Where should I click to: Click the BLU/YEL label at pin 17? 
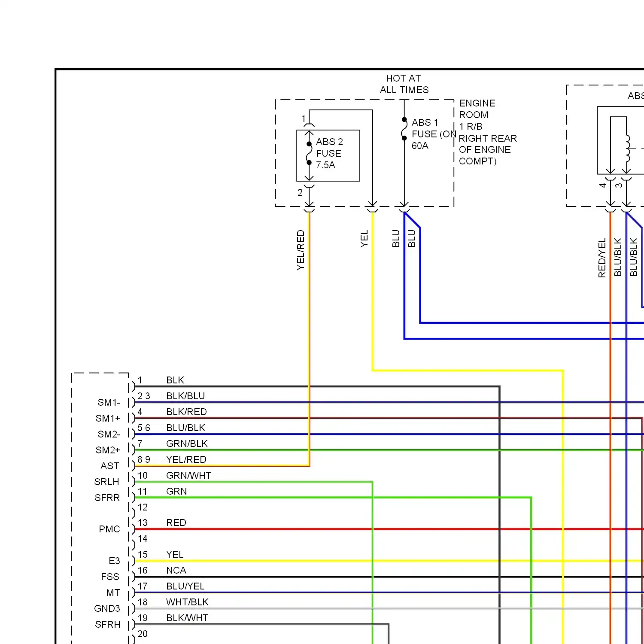coord(185,586)
